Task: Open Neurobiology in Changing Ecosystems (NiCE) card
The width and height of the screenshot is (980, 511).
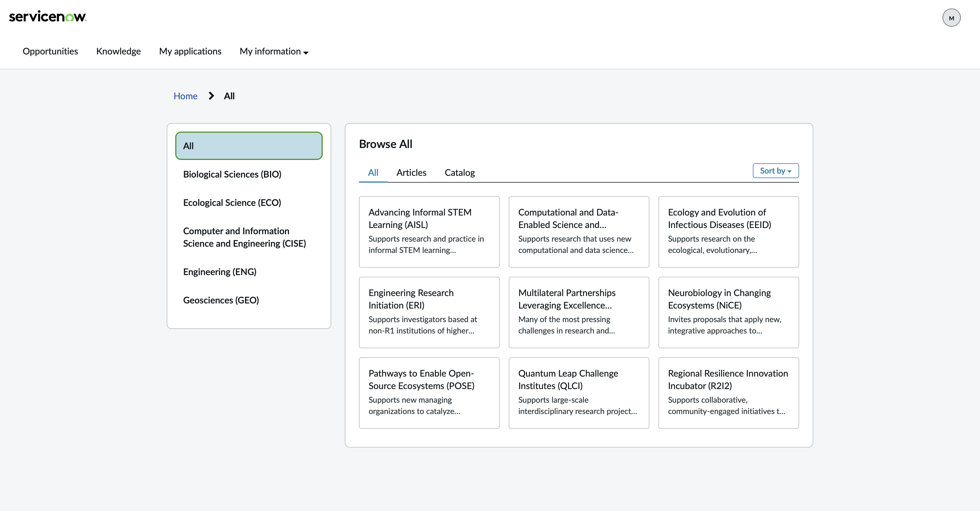Action: [x=728, y=312]
